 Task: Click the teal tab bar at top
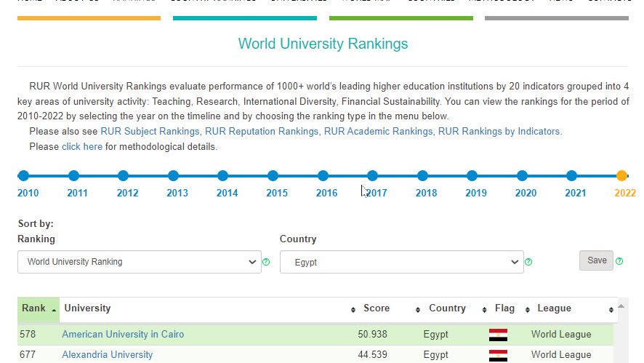[245, 18]
